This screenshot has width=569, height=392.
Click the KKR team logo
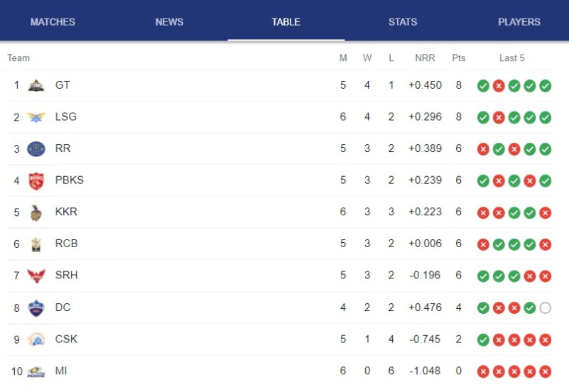pos(36,212)
